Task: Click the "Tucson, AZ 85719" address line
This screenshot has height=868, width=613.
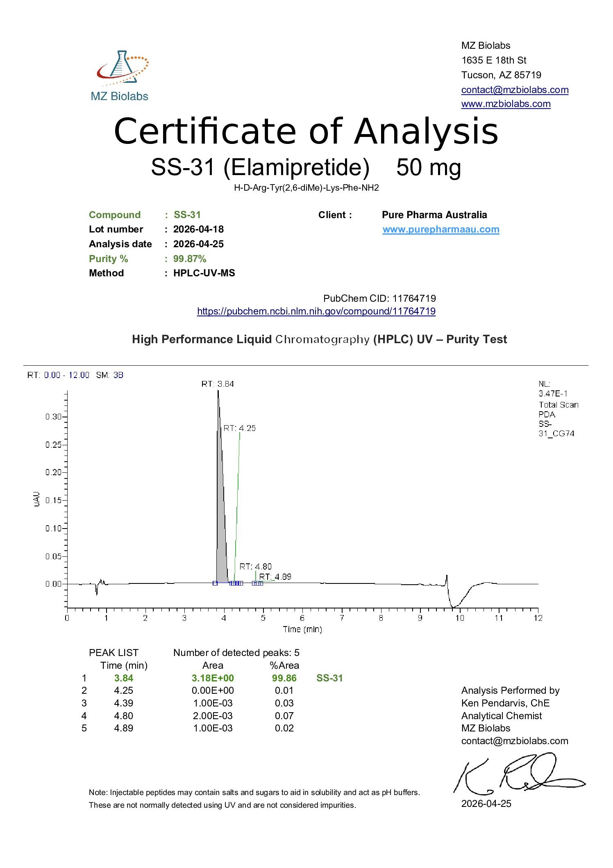Action: (501, 75)
